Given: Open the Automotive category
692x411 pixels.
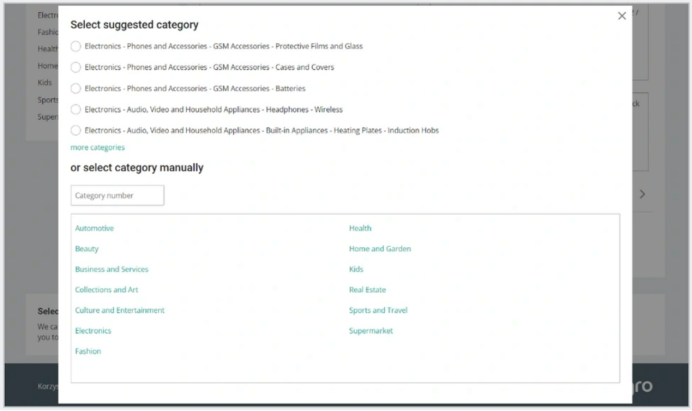Looking at the screenshot, I should [x=94, y=228].
